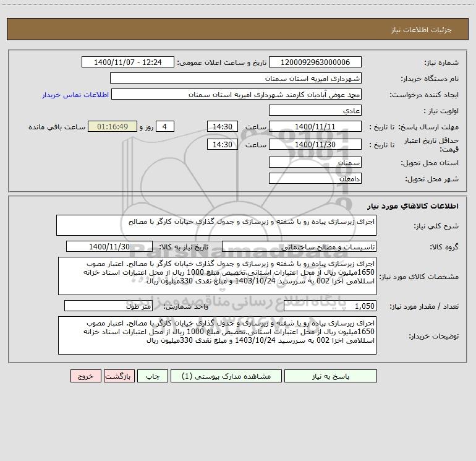Click the چاپ print button
This screenshot has height=461, width=476.
point(153,376)
